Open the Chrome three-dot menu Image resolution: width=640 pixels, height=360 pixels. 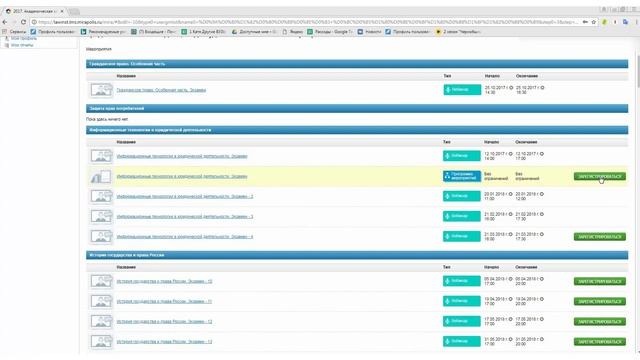636,22
